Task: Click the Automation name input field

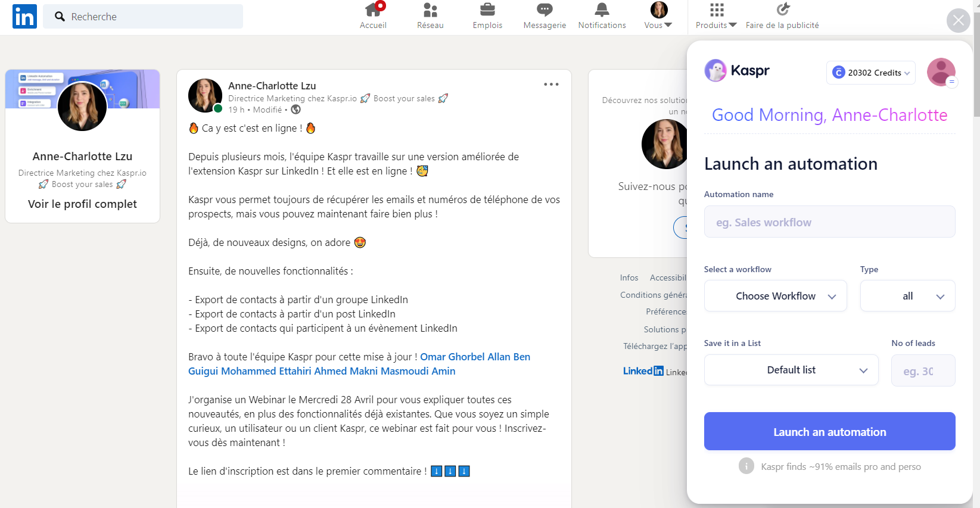Action: click(829, 222)
